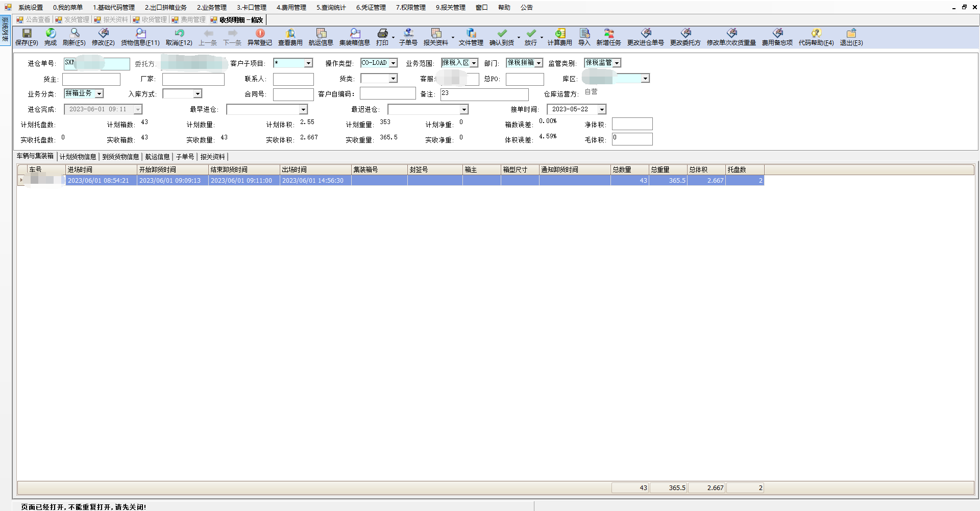Click the 备注 field containing 23

tap(484, 94)
